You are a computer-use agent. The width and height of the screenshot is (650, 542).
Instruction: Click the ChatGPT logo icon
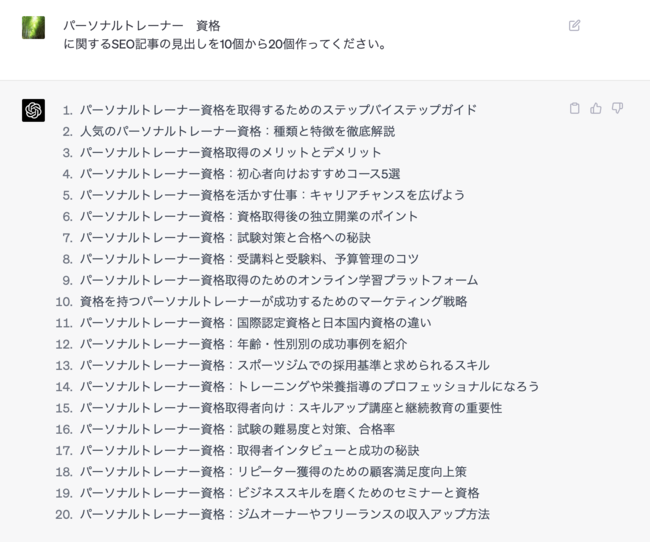(x=33, y=110)
